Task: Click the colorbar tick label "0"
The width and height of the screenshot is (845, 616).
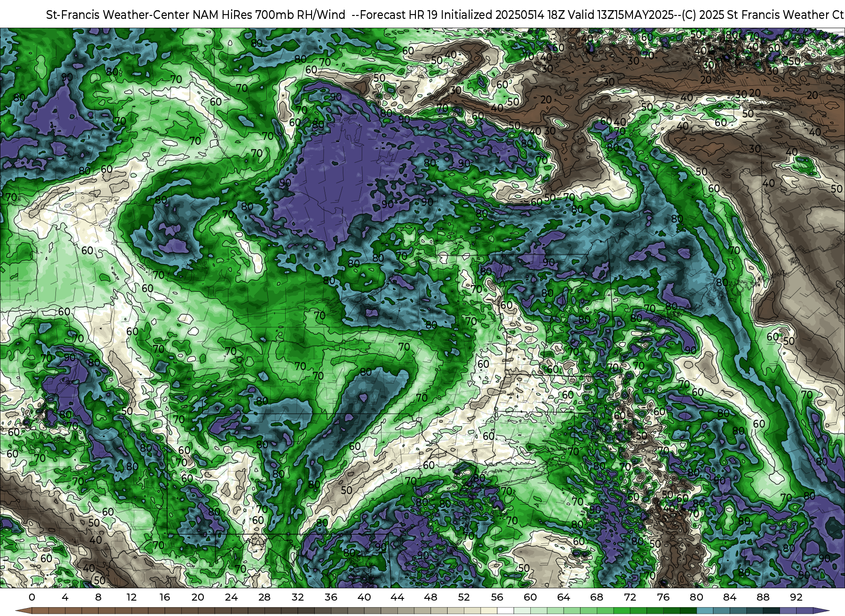Action: (32, 597)
